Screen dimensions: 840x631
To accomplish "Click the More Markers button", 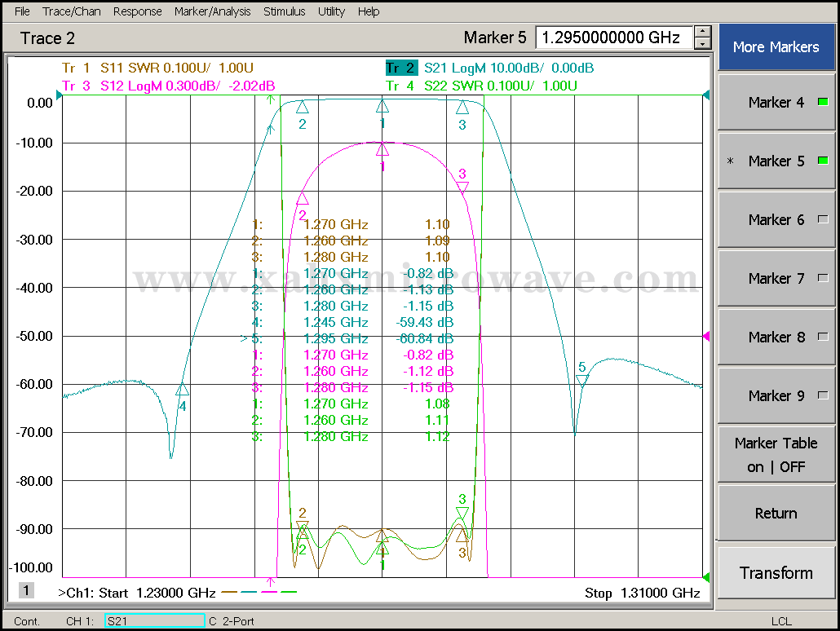I will pos(776,47).
